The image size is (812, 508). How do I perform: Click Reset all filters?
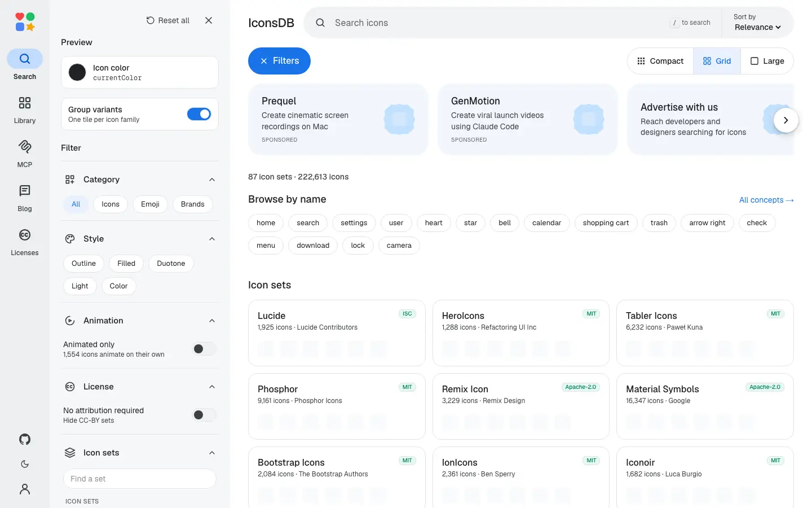click(168, 20)
